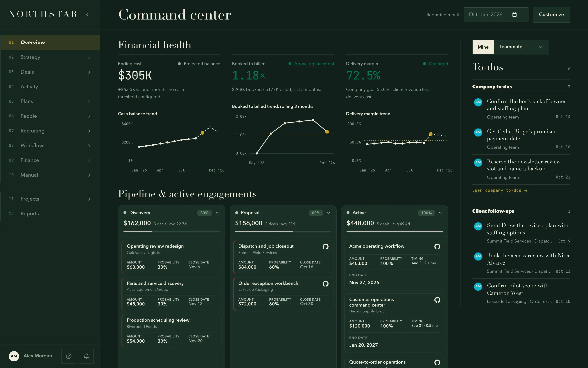Open help via the question mark icon
The width and height of the screenshot is (588, 368).
69,356
